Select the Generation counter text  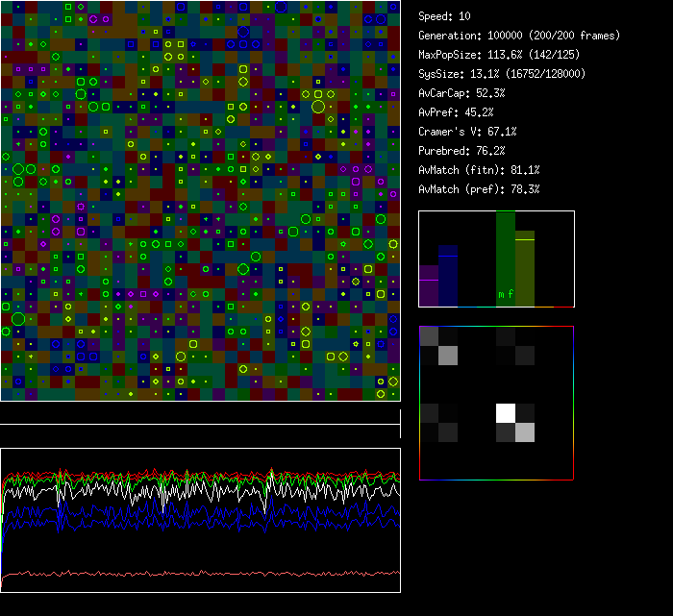tap(519, 36)
